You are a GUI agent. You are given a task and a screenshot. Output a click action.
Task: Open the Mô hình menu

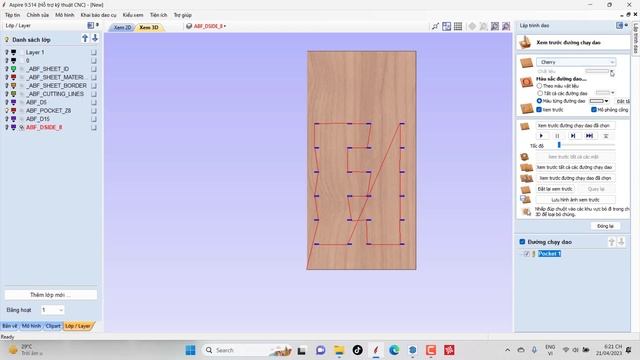[65, 15]
